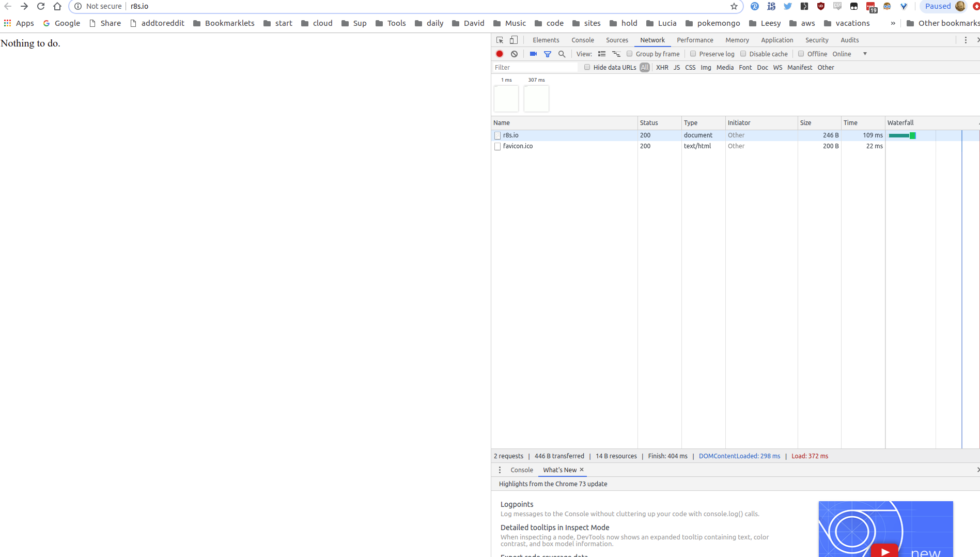
Task: Open the Twitter extension icon
Action: point(787,6)
